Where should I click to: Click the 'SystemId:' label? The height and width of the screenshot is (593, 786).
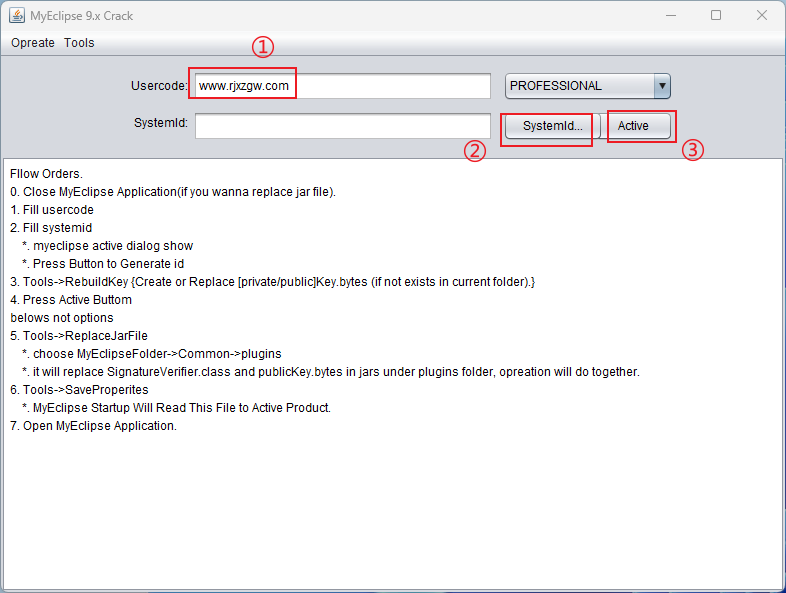click(160, 123)
